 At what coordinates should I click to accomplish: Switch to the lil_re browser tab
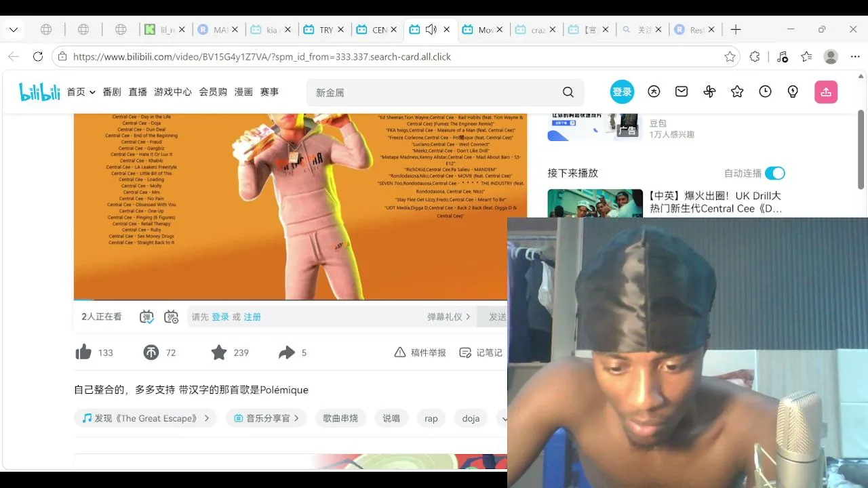pyautogui.click(x=165, y=30)
